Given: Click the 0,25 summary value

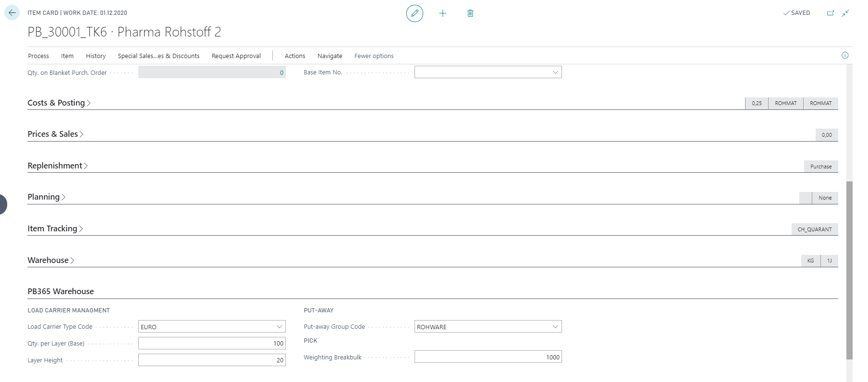Looking at the screenshot, I should (x=757, y=103).
